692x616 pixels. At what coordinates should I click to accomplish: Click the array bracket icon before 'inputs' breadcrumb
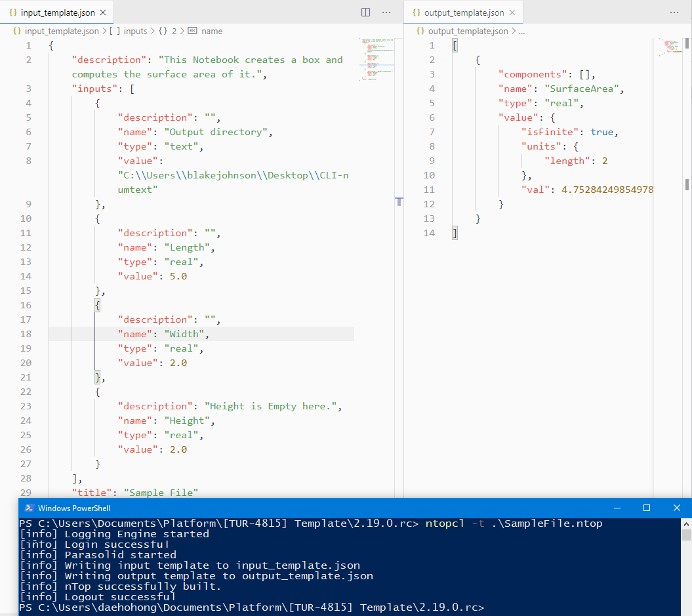pyautogui.click(x=115, y=31)
